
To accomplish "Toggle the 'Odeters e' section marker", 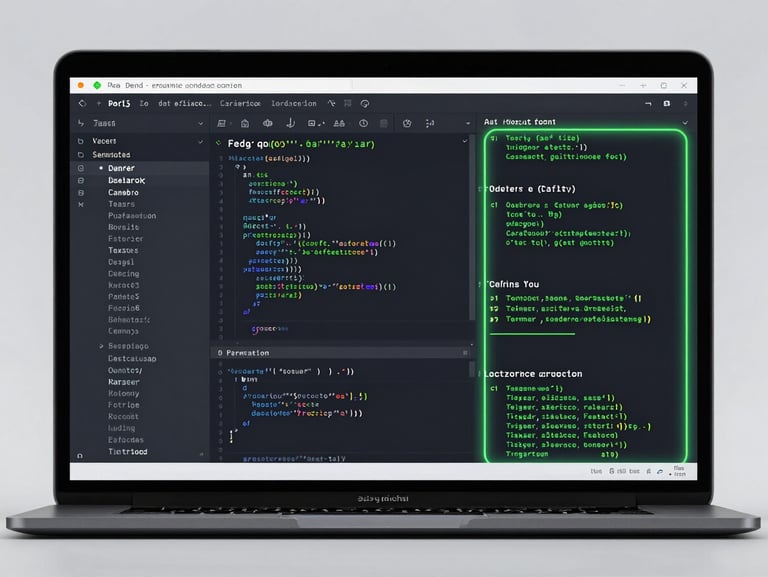I will [480, 189].
